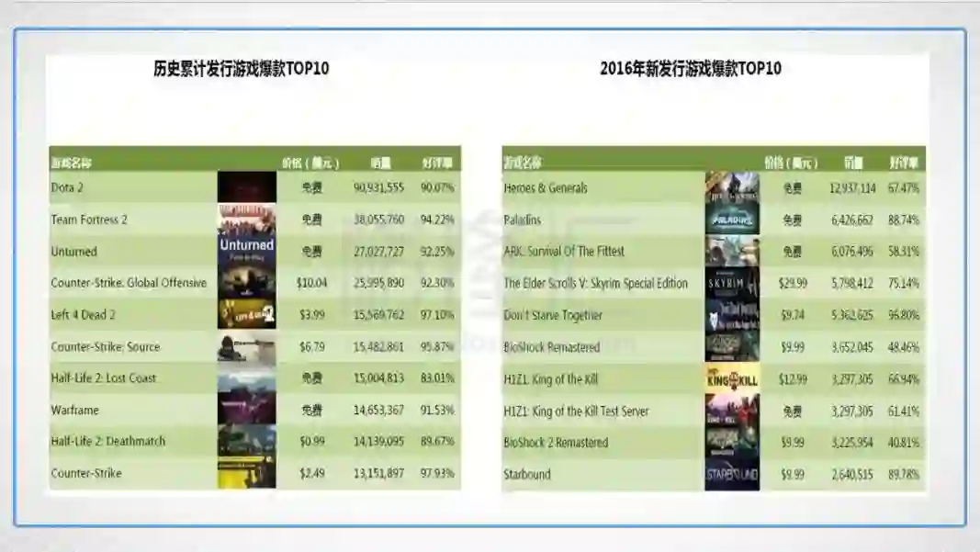
Task: Click the H1Z1: King of the Kill Test Server name
Action: pos(576,411)
